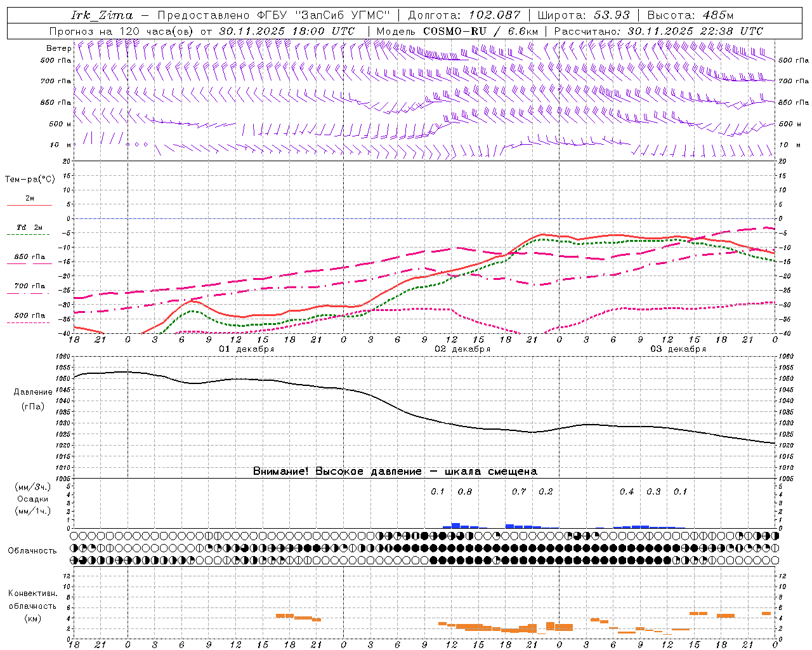Click the Давление pressure panel label
The image size is (812, 650).
(33, 392)
